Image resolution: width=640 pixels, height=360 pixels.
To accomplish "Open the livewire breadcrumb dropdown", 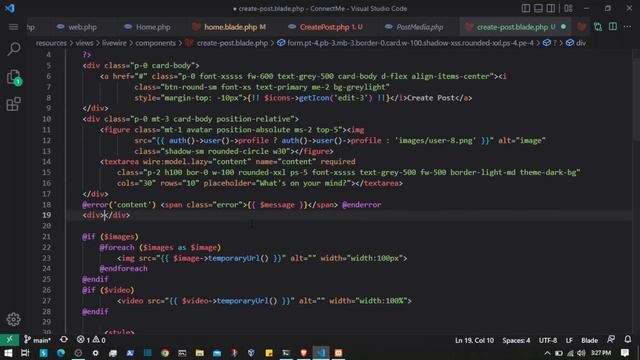I will click(114, 43).
